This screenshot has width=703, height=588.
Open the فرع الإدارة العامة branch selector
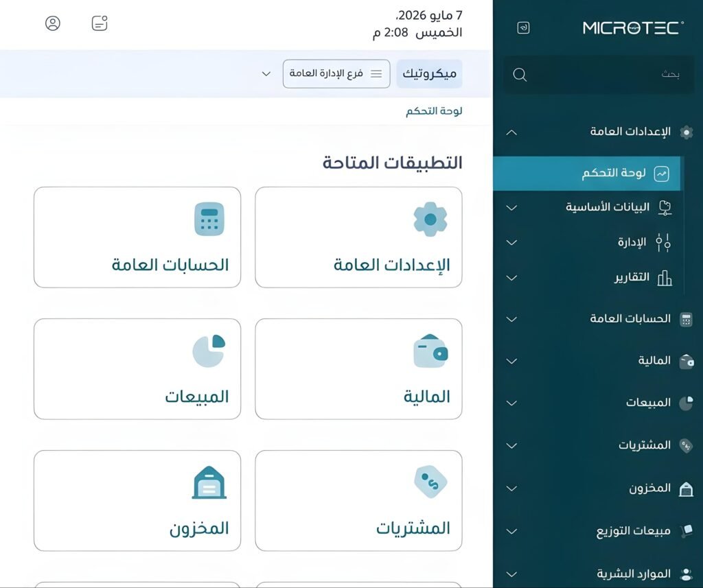pos(336,73)
